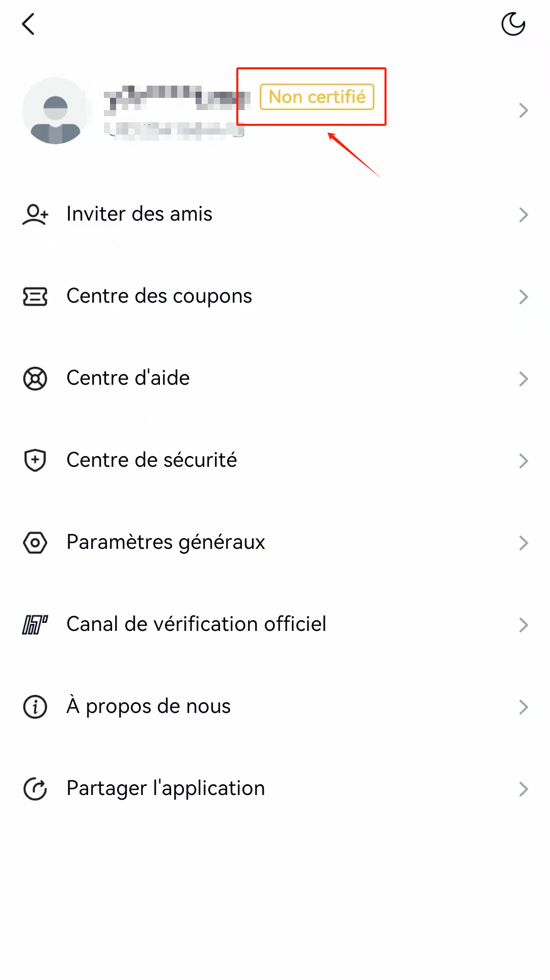Open the profile avatar picture

(56, 111)
